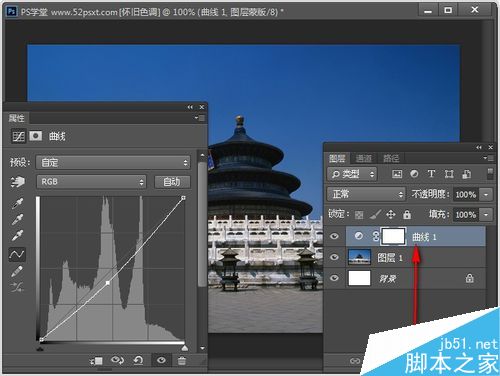The image size is (500, 376).
Task: Open the 填充 fill slider arrow
Action: tap(486, 215)
